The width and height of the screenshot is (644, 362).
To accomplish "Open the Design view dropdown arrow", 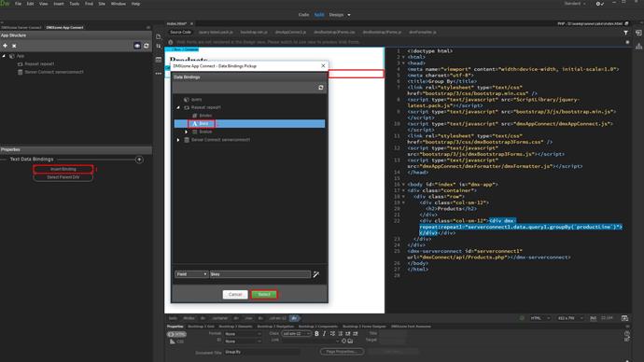I will pyautogui.click(x=349, y=15).
